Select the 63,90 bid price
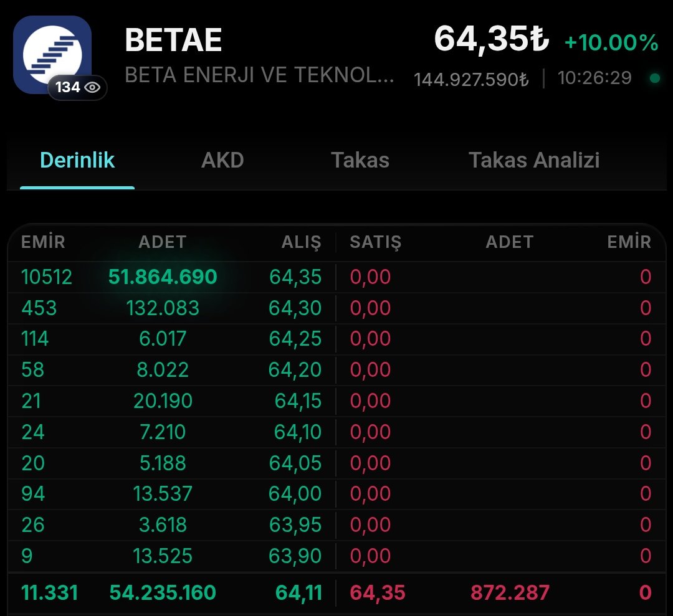Image resolution: width=673 pixels, height=616 pixels. (x=295, y=556)
